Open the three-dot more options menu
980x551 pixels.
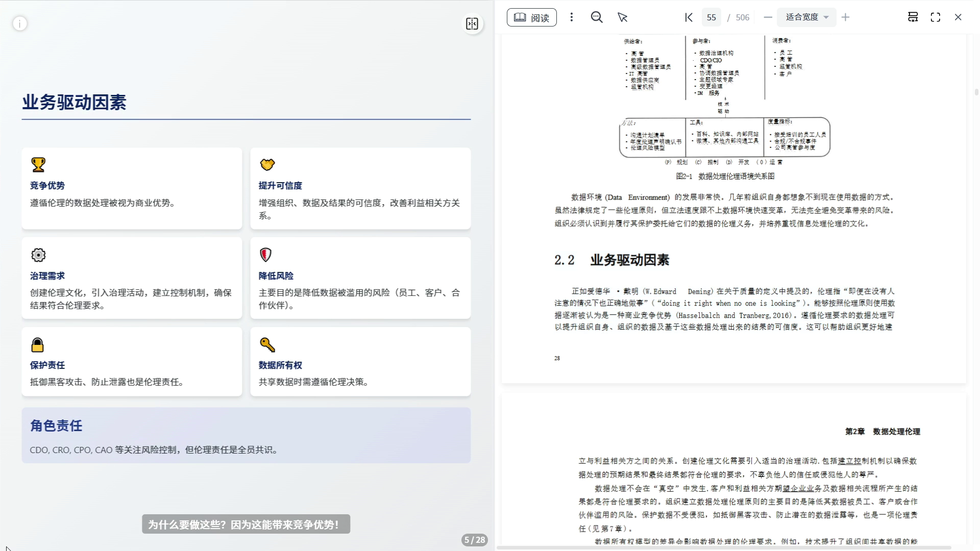(571, 17)
